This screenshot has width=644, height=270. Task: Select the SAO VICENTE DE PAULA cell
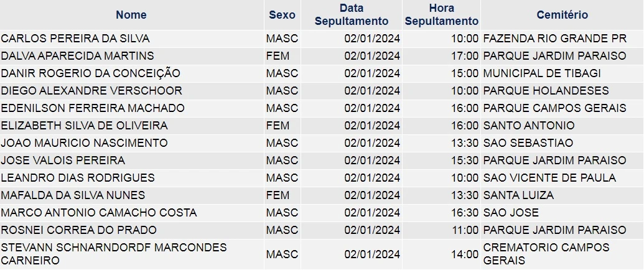point(549,178)
